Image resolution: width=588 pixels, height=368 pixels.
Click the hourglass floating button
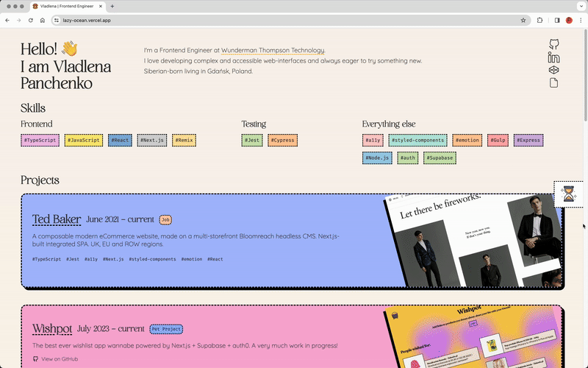[x=569, y=194]
